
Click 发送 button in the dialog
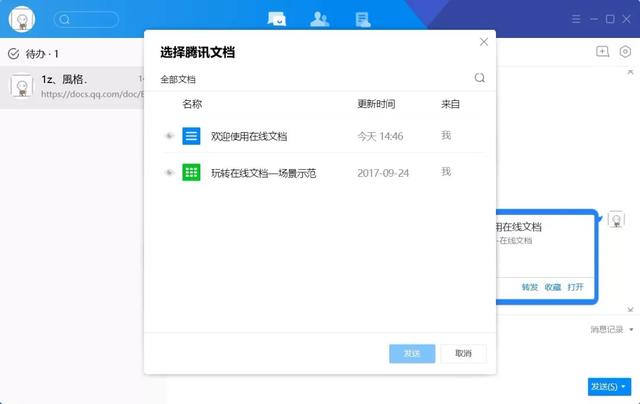tap(412, 353)
